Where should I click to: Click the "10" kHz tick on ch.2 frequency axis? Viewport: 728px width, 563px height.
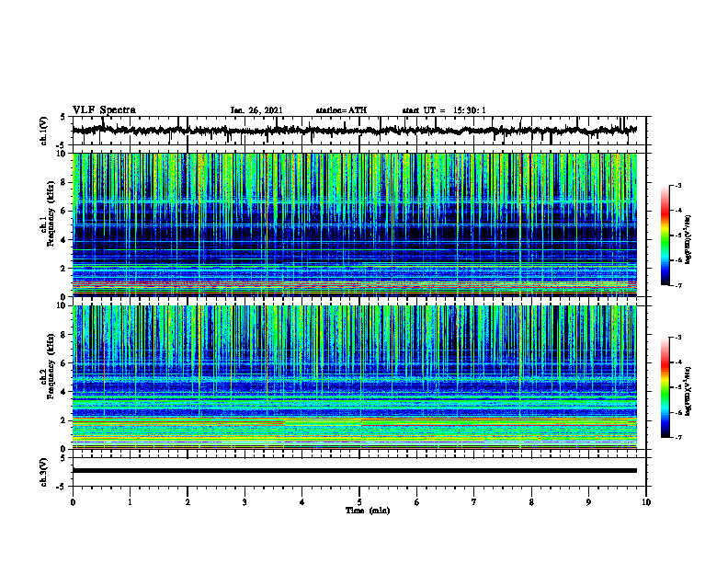tap(62, 305)
